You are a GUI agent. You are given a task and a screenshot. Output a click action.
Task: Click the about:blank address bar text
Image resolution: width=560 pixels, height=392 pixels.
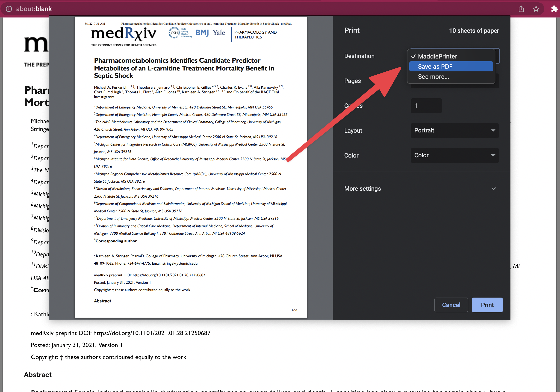click(x=34, y=9)
